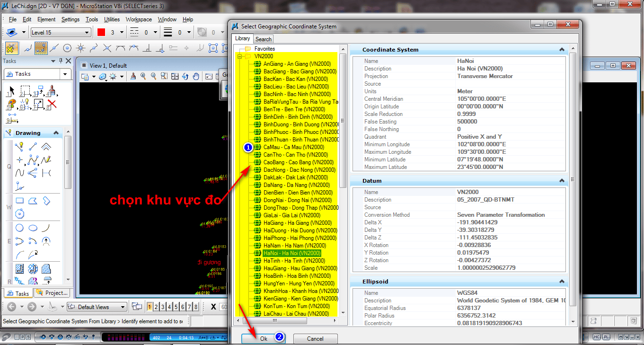The image size is (644, 345).
Task: Open the Workspace menu
Action: 139,19
